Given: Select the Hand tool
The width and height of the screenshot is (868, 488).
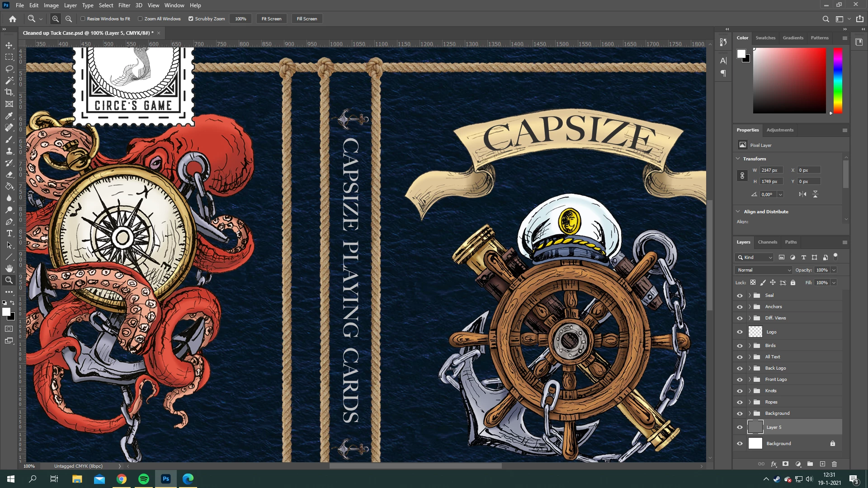Looking at the screenshot, I should [x=9, y=268].
